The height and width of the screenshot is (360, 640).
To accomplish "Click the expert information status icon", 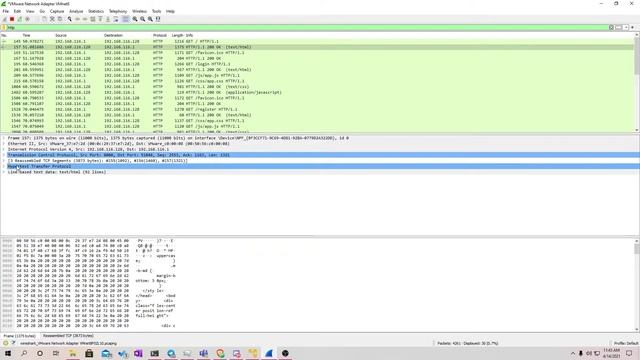I will [5, 343].
